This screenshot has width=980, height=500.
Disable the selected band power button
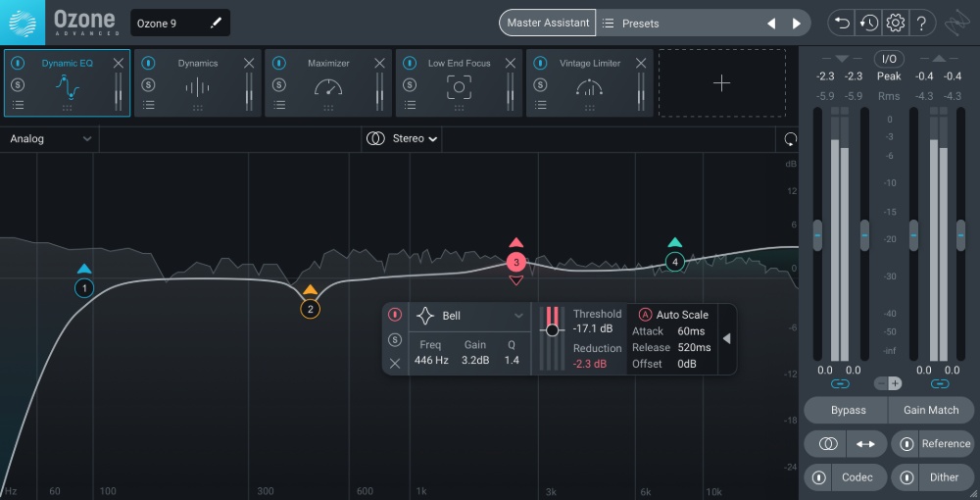pos(395,315)
